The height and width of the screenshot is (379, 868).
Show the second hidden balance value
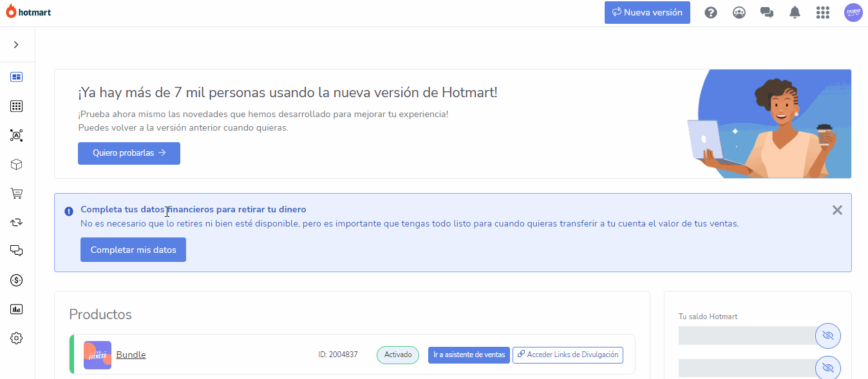coord(828,368)
